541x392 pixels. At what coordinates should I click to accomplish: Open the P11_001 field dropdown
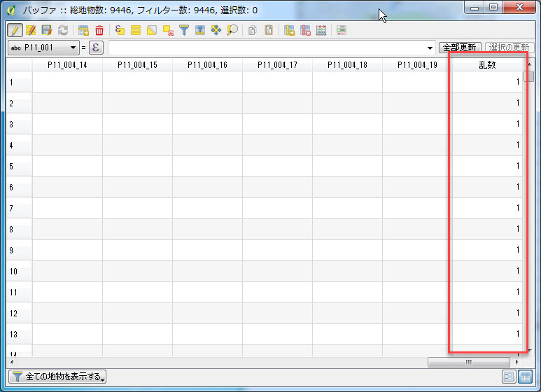coord(43,48)
